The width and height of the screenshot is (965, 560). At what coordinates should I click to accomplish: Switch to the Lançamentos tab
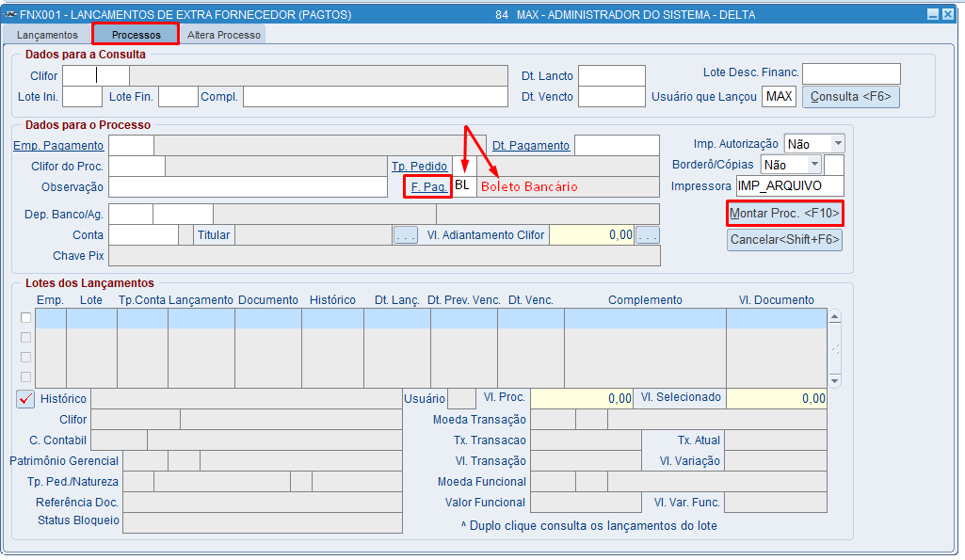pyautogui.click(x=47, y=35)
